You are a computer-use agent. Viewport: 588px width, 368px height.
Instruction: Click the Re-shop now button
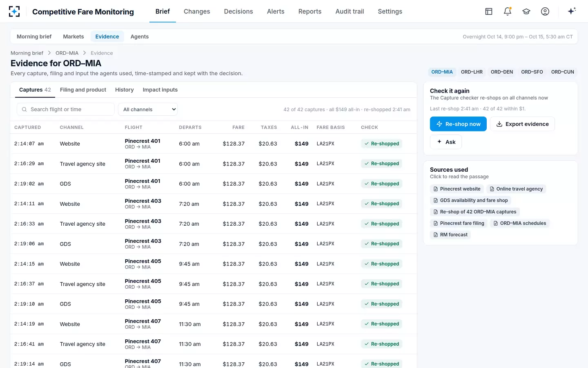tap(458, 124)
